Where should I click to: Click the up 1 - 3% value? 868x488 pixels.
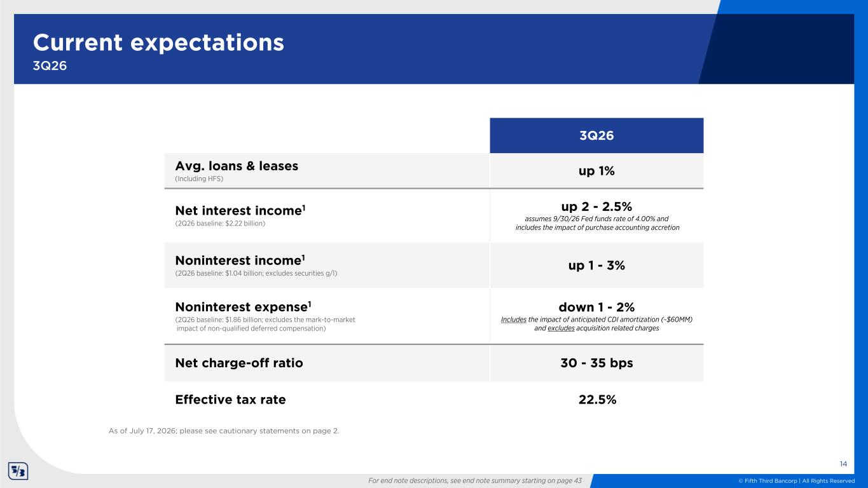(596, 266)
